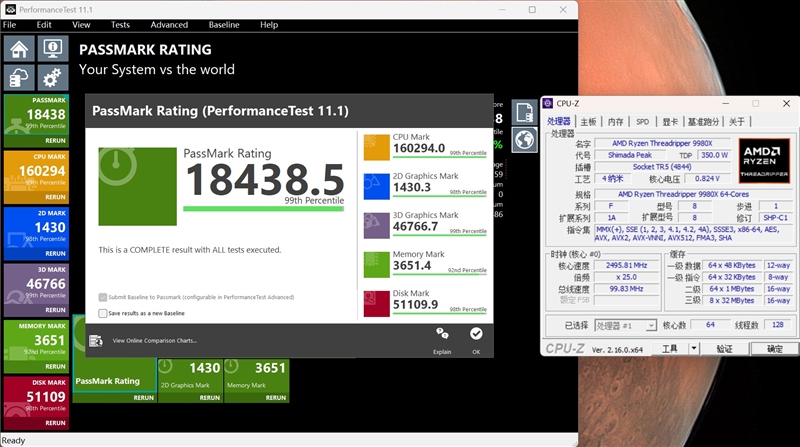Switch to the 主板 tab in CPU-Z
The image size is (800, 447).
click(x=588, y=121)
